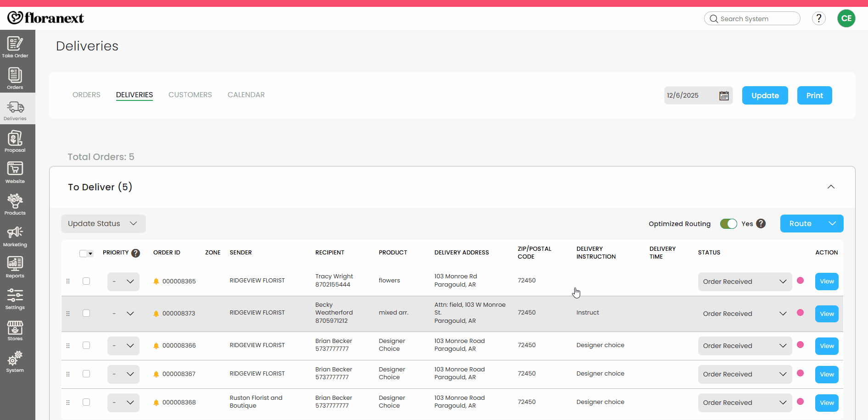This screenshot has height=420, width=868.
Task: Open Stores in sidebar
Action: coord(15,330)
